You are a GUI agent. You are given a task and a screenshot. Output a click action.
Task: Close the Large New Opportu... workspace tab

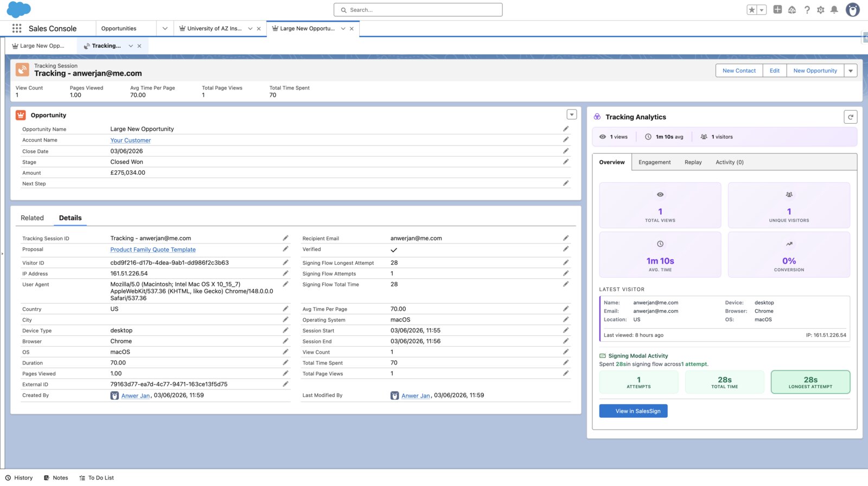352,29
